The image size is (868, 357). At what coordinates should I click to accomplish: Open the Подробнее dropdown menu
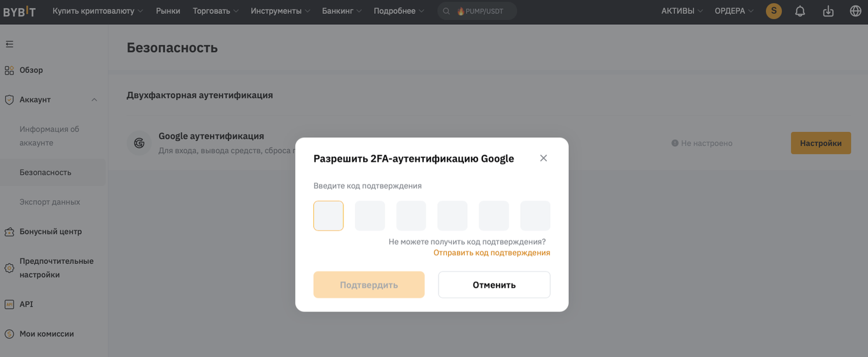tap(399, 11)
